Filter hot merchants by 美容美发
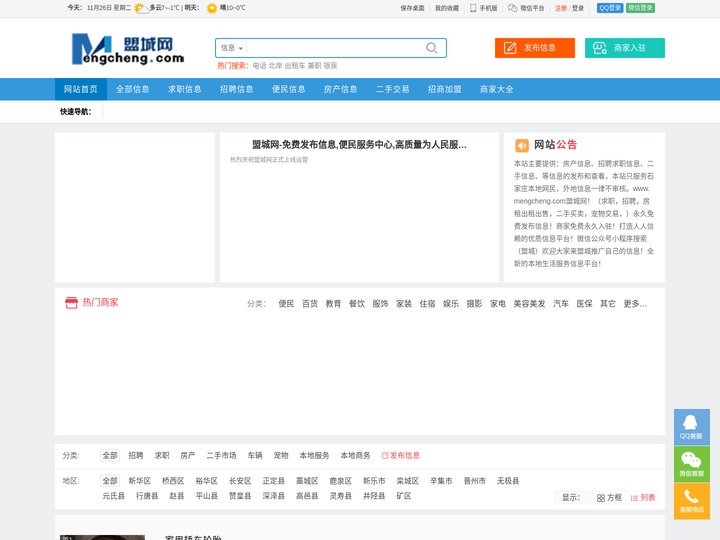 529,304
